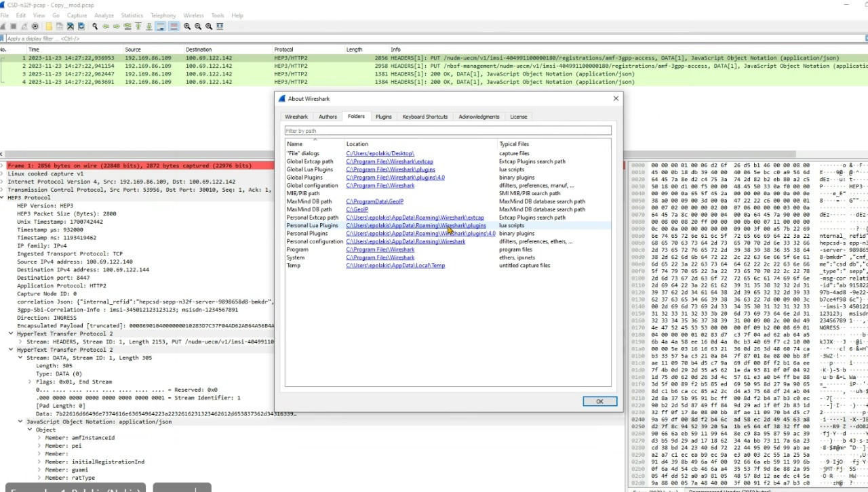This screenshot has height=492, width=868.
Task: Click the save capture file icon
Action: (60, 26)
